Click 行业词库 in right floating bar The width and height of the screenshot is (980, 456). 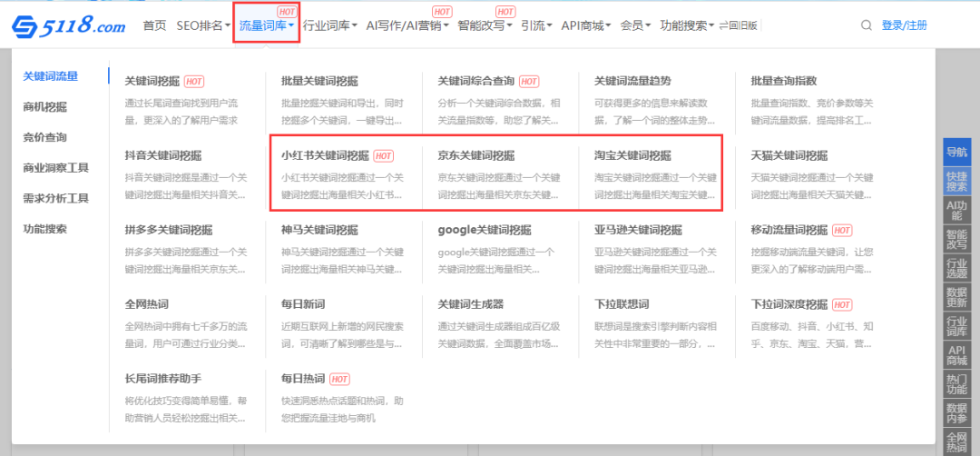(x=956, y=325)
